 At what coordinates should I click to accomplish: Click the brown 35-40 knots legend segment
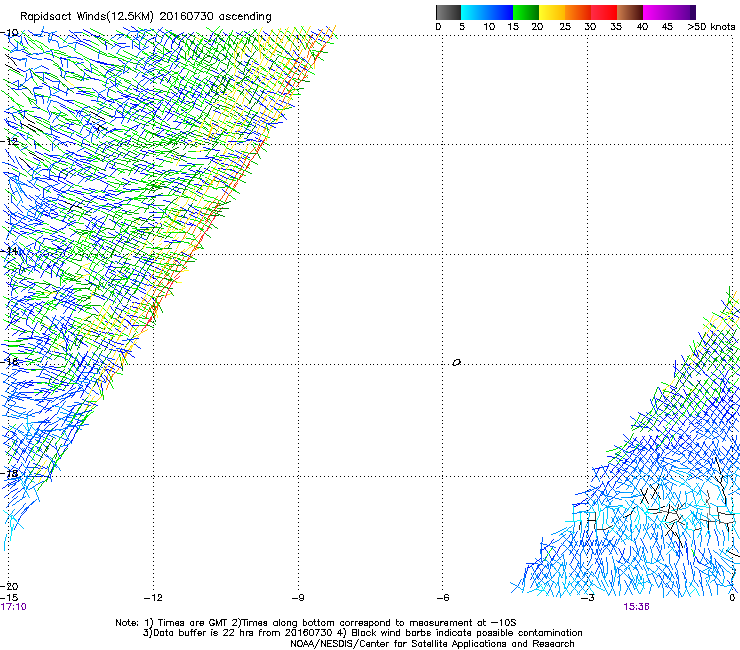tap(630, 12)
